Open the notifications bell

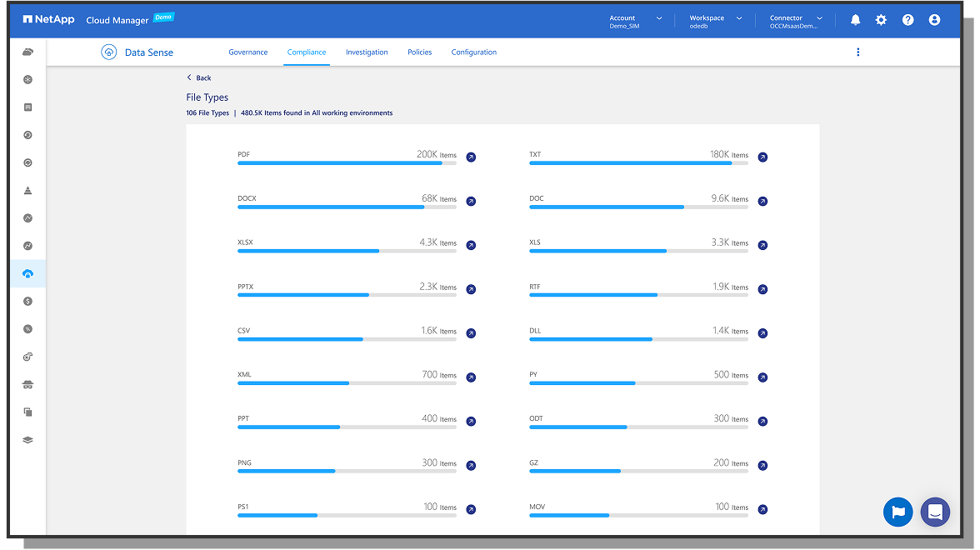pyautogui.click(x=855, y=19)
